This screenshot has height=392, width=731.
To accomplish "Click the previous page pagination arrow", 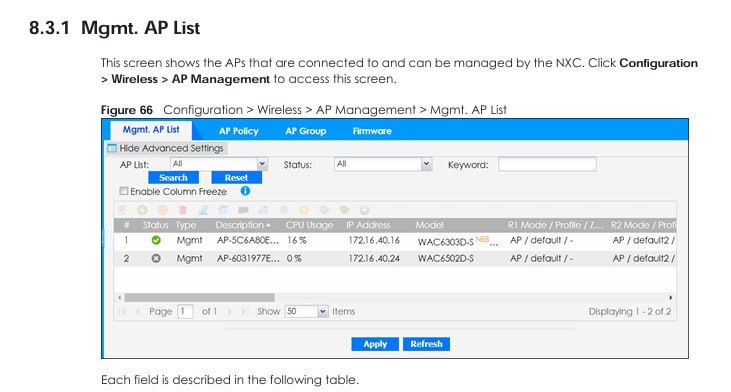I will pyautogui.click(x=138, y=311).
